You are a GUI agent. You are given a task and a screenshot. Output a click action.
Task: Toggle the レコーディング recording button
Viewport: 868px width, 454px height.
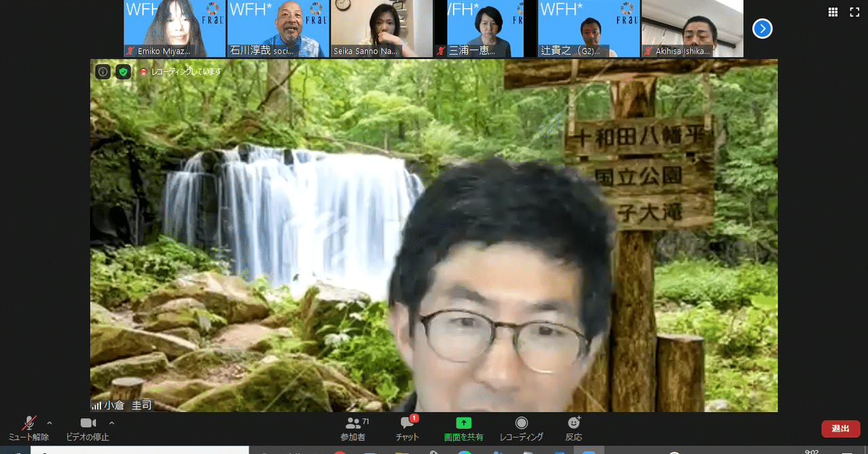[521, 429]
